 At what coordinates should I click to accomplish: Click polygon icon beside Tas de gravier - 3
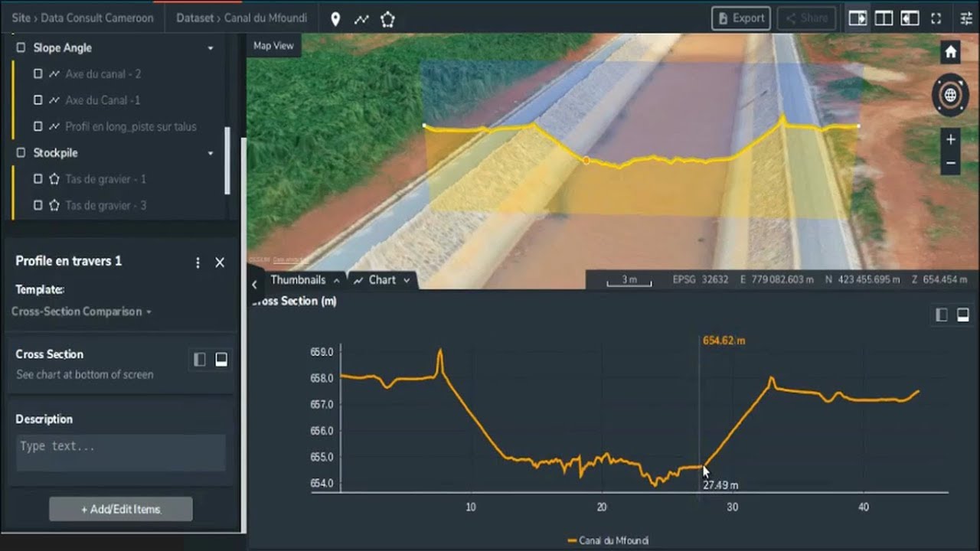(x=54, y=205)
